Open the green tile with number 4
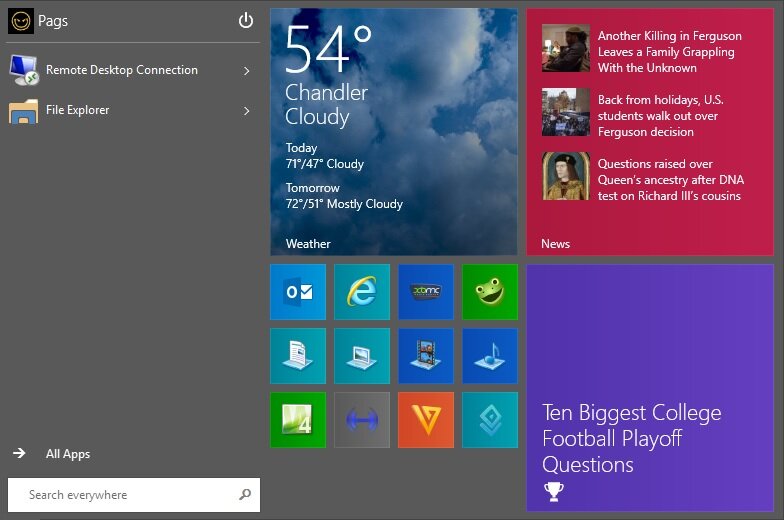 point(298,420)
